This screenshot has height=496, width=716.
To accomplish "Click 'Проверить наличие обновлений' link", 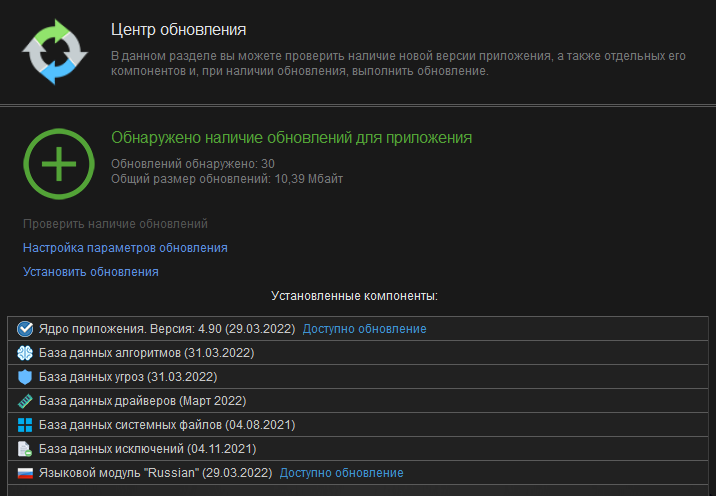I will coord(115,224).
